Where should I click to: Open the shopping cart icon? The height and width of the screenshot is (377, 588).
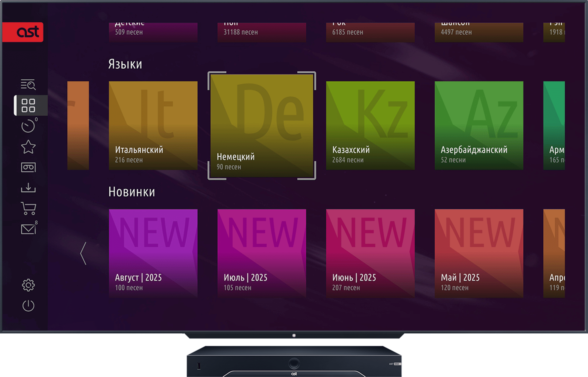coord(29,208)
